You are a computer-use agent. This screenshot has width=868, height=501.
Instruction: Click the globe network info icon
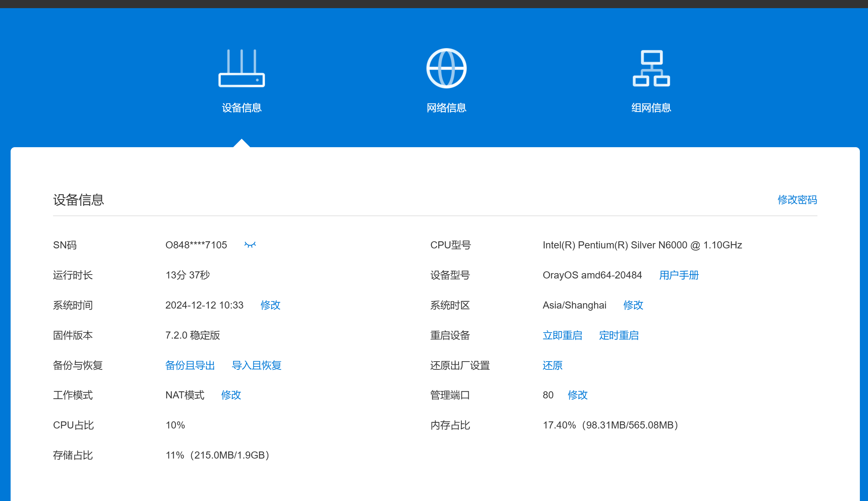(x=446, y=68)
